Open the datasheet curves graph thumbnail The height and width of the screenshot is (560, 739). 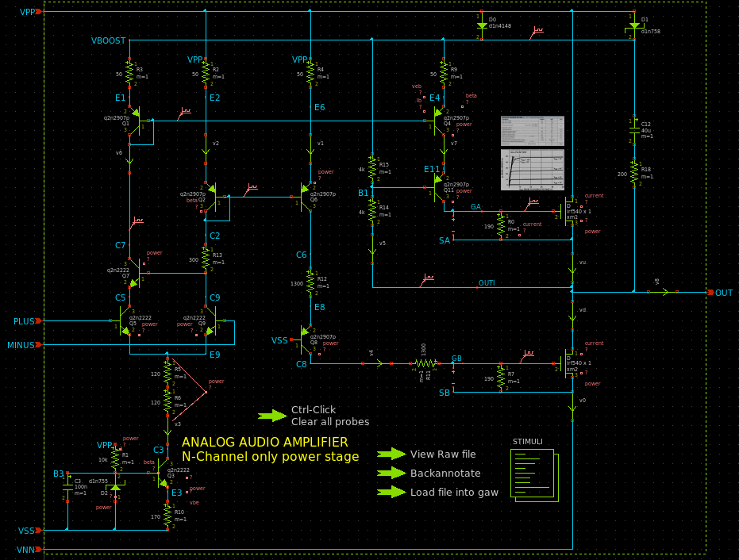click(x=533, y=169)
